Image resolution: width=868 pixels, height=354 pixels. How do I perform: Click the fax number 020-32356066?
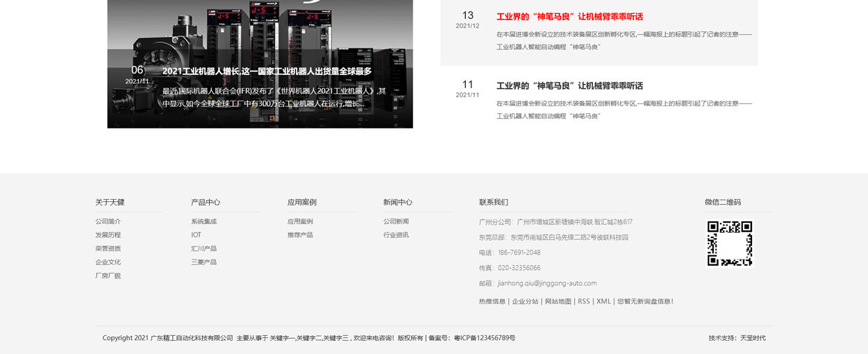pyautogui.click(x=519, y=268)
